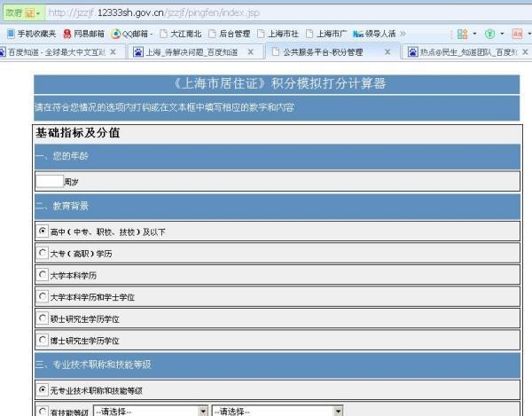
Task: Switch to 百度知道 - 全球最大中文互动 tab
Action: [57, 52]
